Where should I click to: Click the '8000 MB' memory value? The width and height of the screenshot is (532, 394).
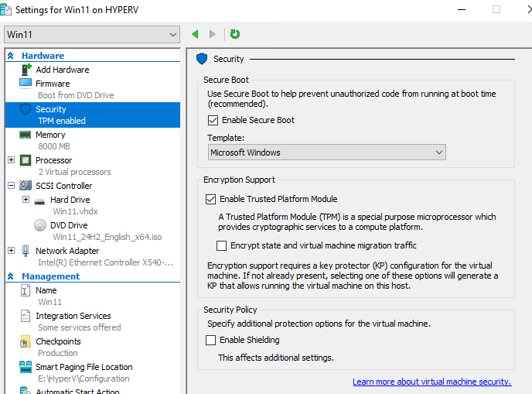coord(54,146)
